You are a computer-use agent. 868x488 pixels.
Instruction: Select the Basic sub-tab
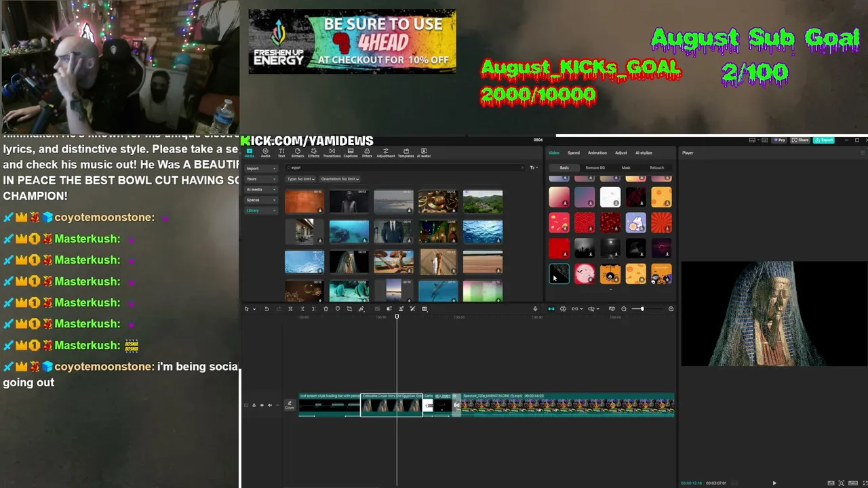pyautogui.click(x=564, y=167)
